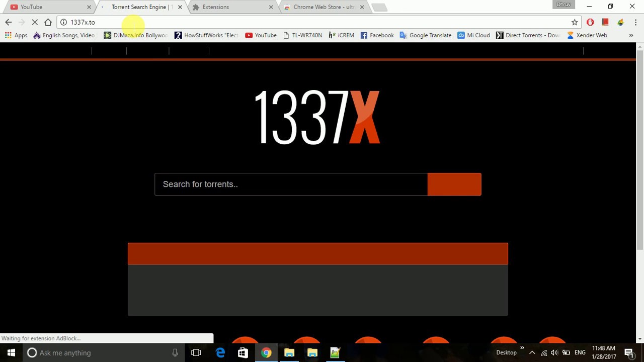Open the Windows Start menu
This screenshot has height=362, width=644.
click(11, 352)
